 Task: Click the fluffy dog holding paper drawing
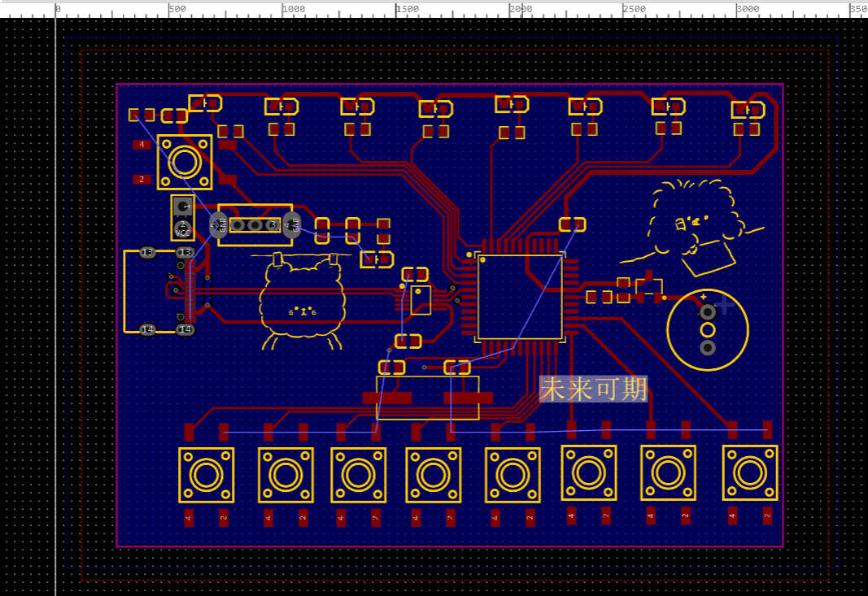coord(692,227)
